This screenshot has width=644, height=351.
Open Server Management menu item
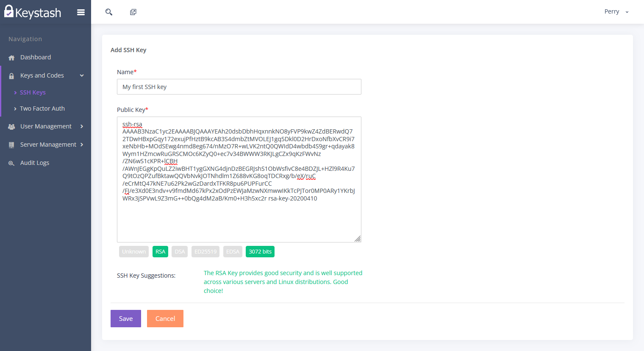48,145
